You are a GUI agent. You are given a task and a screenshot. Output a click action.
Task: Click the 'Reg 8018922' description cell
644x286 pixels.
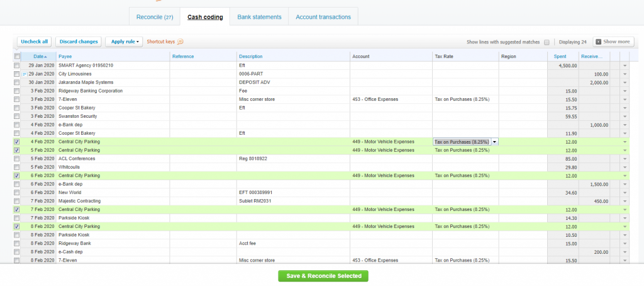point(293,158)
